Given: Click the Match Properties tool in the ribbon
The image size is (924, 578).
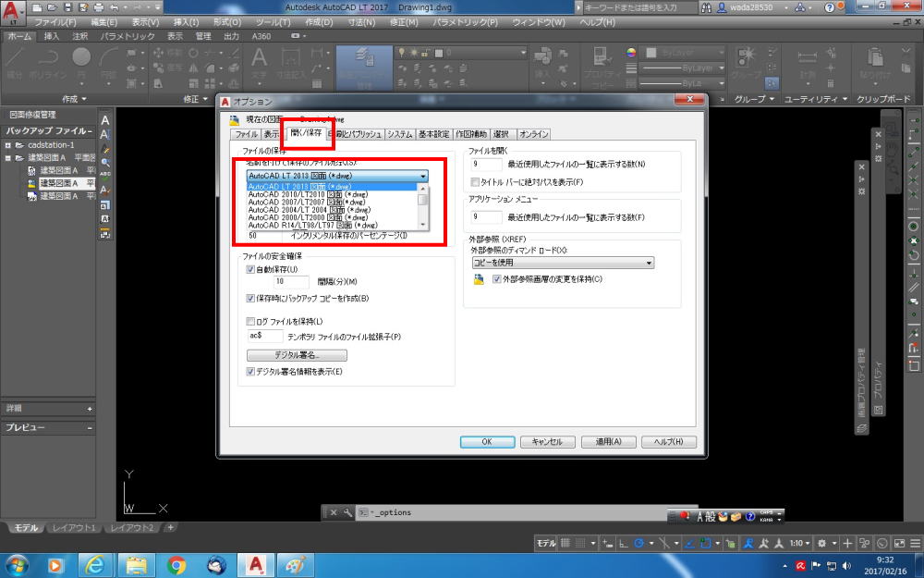Looking at the screenshot, I should [x=601, y=66].
